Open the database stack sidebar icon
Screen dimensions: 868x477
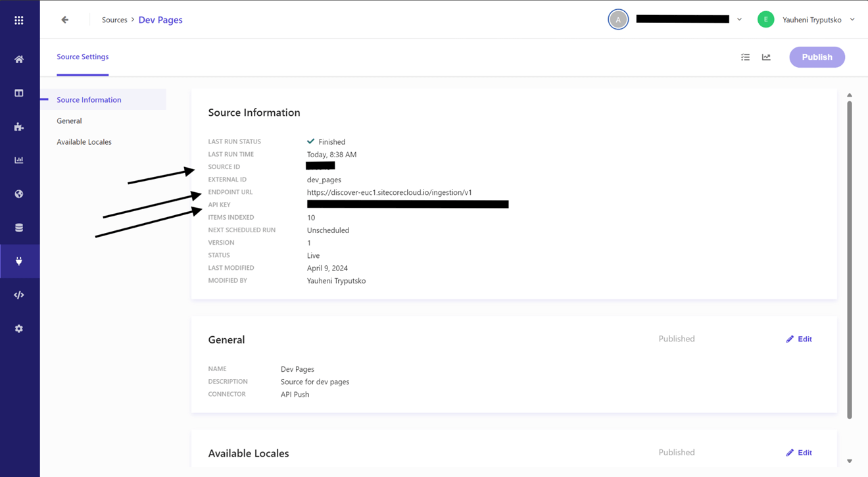pos(19,228)
